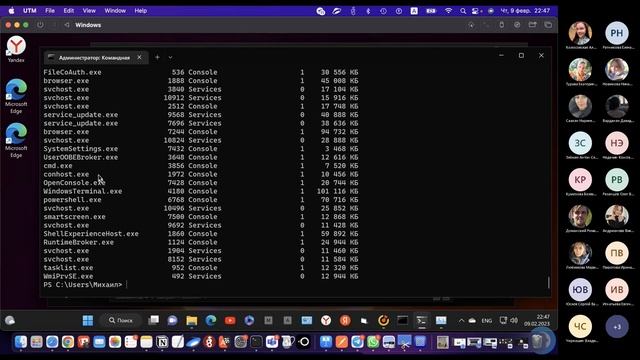Open the weather widget on Windows taskbar
The image size is (640, 360).
[x=10, y=320]
